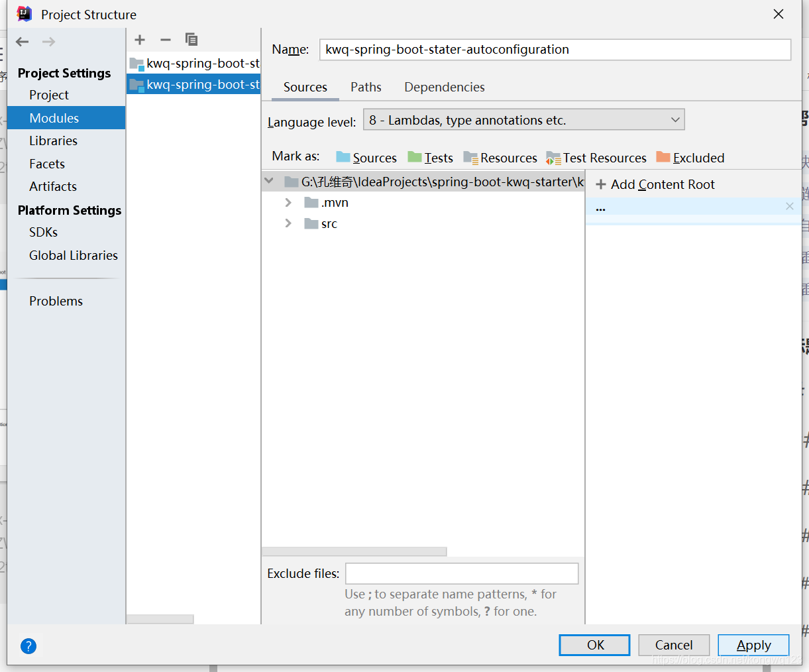Click the module list horizontal scrollbar

pos(160,619)
